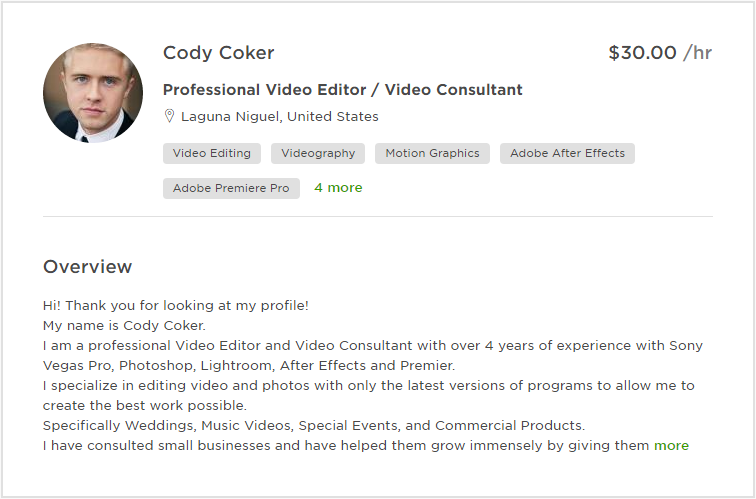This screenshot has width=756, height=499.
Task: Click the location pin icon
Action: tap(169, 116)
